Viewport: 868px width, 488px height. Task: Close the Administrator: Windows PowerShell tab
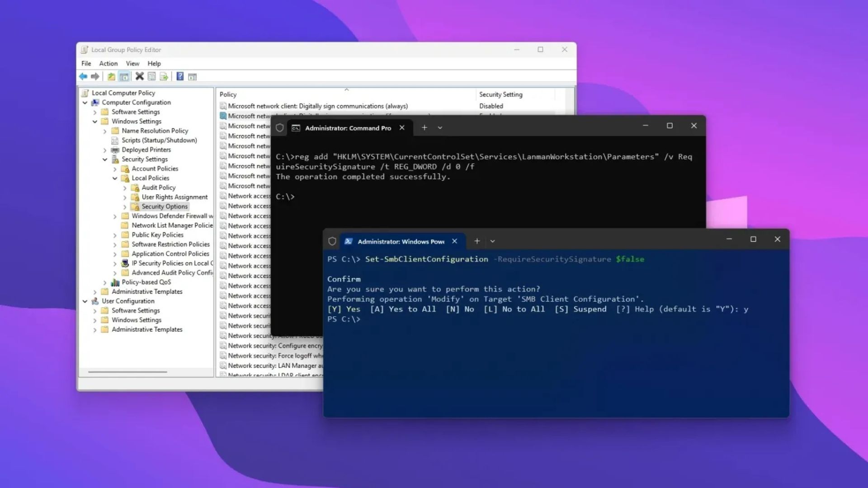point(455,241)
